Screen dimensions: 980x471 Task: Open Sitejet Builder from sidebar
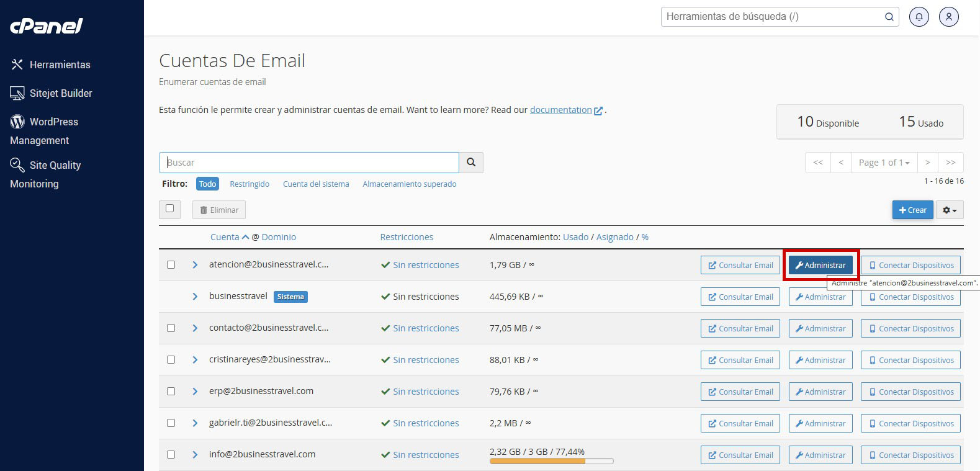(60, 93)
